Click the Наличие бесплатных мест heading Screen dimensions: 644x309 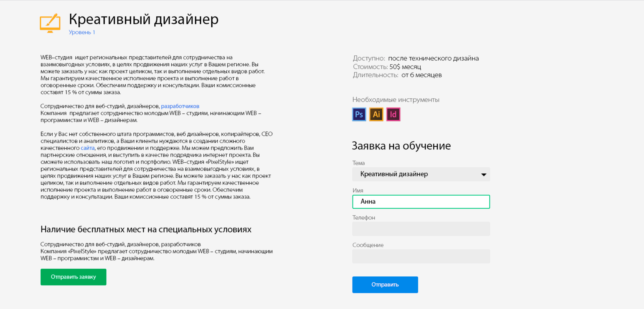tap(146, 229)
